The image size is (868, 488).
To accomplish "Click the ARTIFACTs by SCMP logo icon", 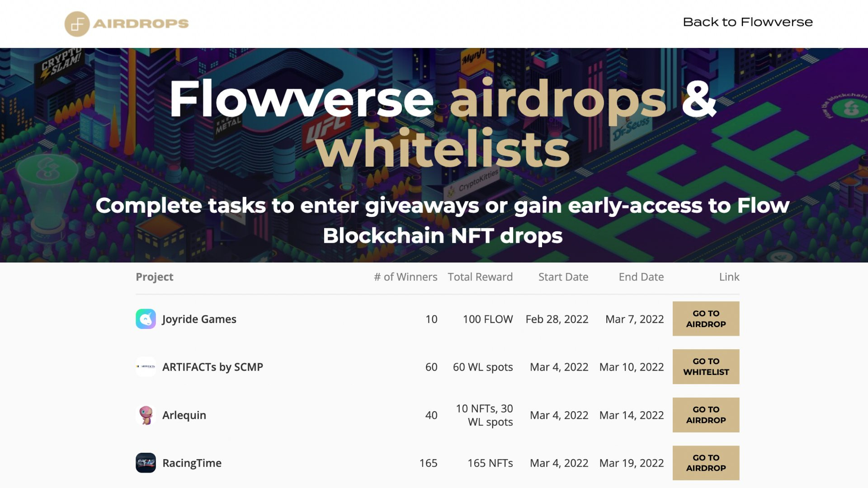I will tap(146, 367).
